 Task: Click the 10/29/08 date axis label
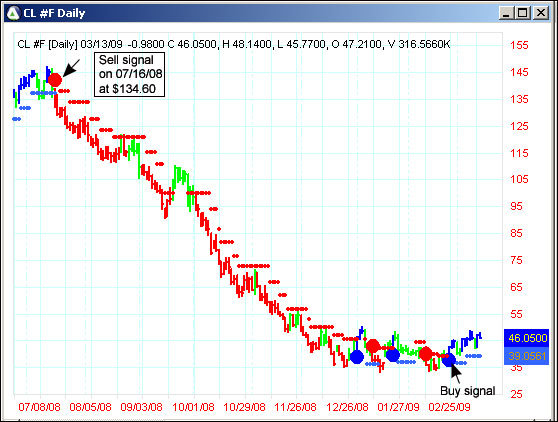pos(244,407)
